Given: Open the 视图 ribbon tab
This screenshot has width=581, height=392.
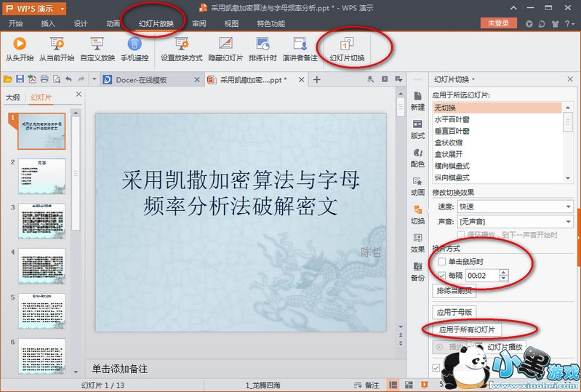Looking at the screenshot, I should tap(231, 24).
